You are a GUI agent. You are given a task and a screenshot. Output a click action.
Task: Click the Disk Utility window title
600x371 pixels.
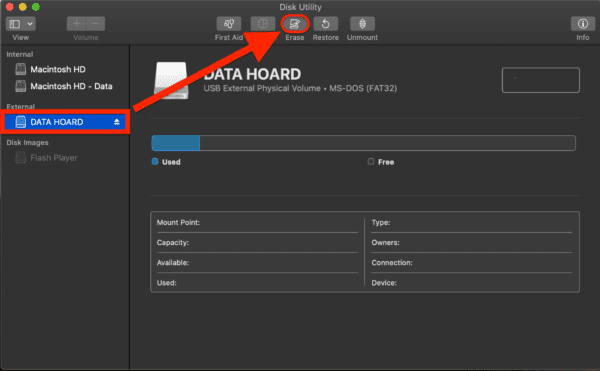pos(300,7)
